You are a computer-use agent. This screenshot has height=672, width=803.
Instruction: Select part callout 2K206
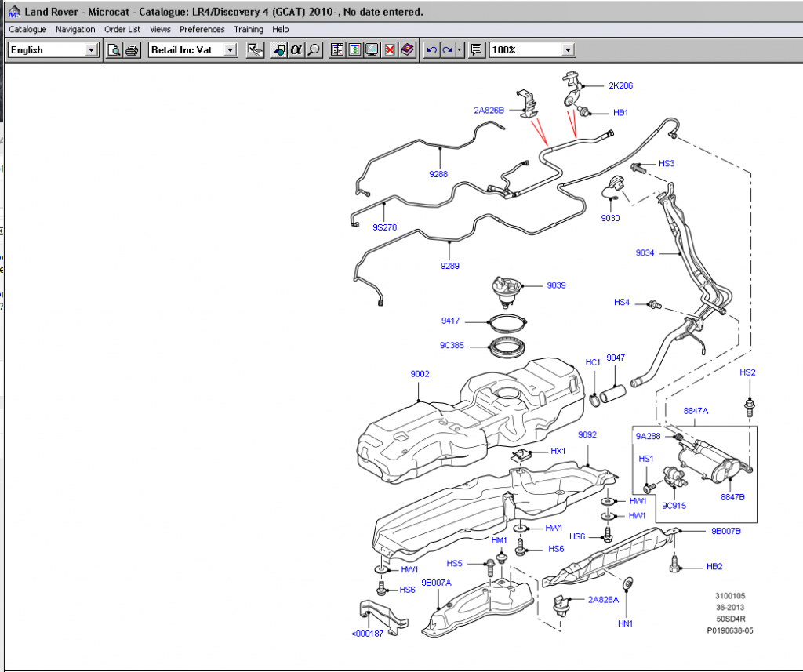click(x=621, y=85)
